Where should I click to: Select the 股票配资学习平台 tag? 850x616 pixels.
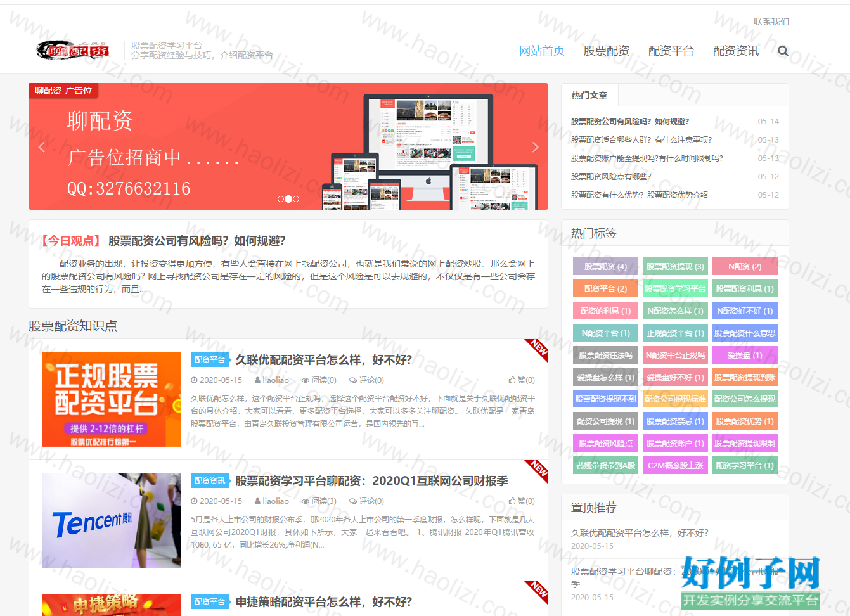(675, 289)
